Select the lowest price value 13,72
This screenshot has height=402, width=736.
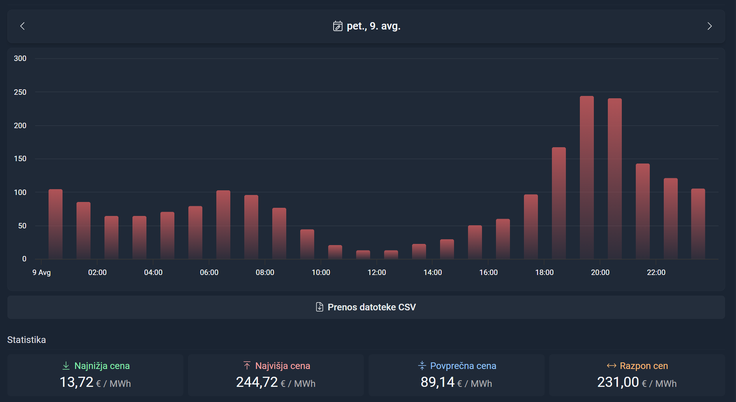[77, 382]
